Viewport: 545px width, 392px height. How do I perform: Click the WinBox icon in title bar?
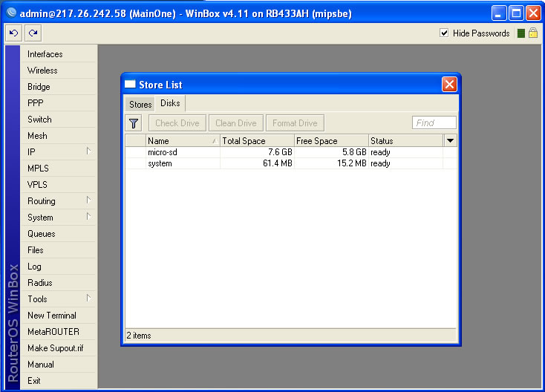coord(11,13)
